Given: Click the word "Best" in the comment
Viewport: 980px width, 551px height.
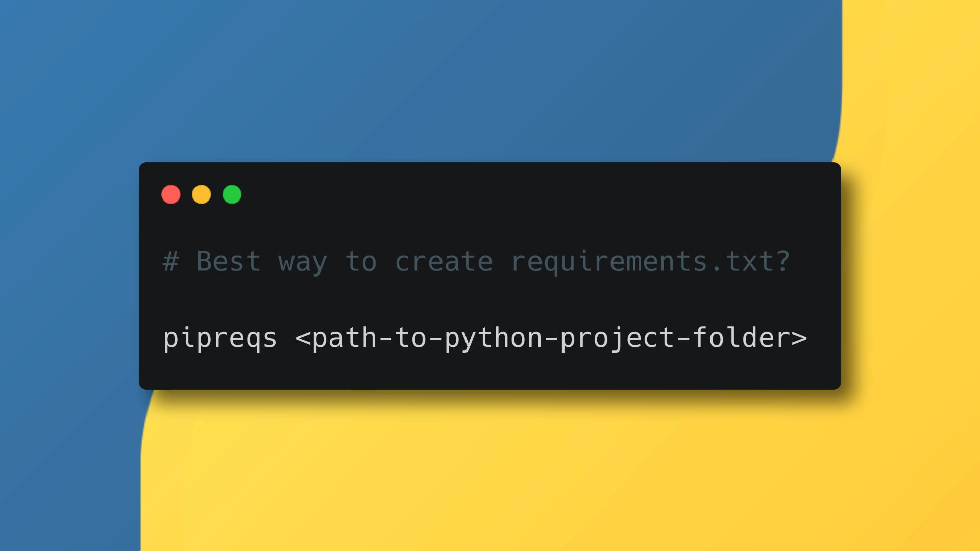Looking at the screenshot, I should tap(229, 261).
